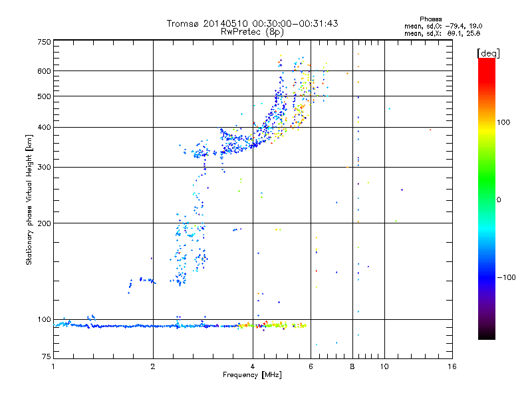Click the 1 tick label on frequency axis
The height and width of the screenshot is (399, 532).
pos(53,366)
